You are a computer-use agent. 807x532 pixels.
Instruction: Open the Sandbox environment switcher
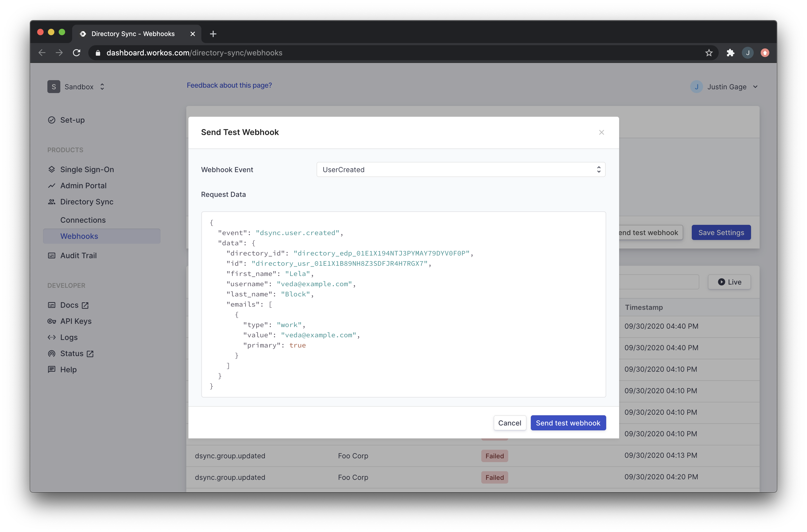pyautogui.click(x=102, y=87)
